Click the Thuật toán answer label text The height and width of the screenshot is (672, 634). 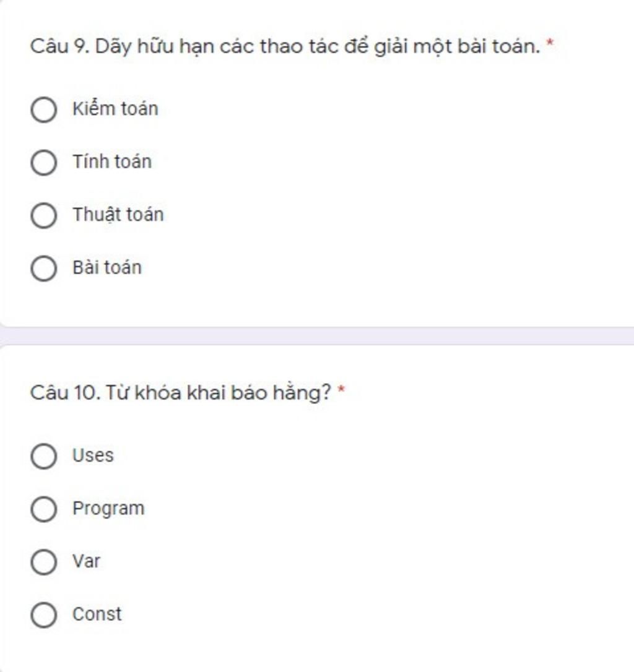point(118,214)
